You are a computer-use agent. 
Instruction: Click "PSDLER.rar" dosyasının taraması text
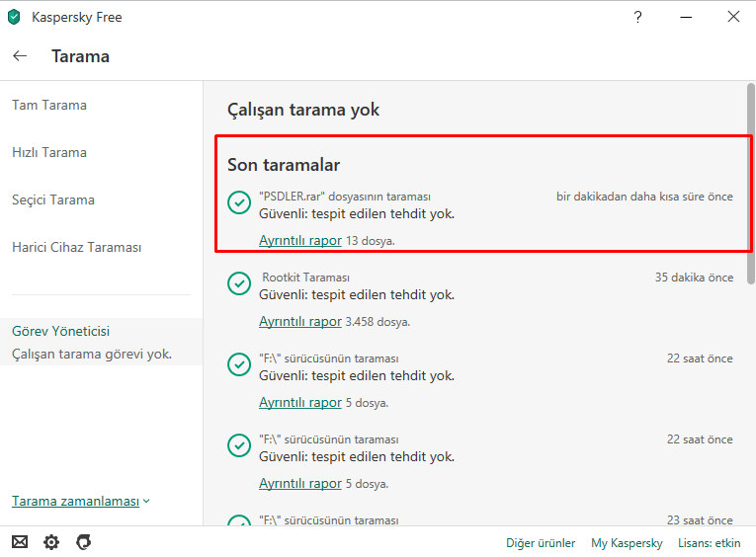pos(345,197)
